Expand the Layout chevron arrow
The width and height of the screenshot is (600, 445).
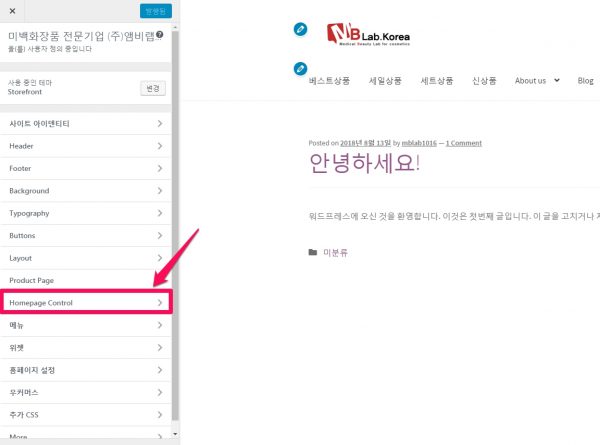pos(160,258)
